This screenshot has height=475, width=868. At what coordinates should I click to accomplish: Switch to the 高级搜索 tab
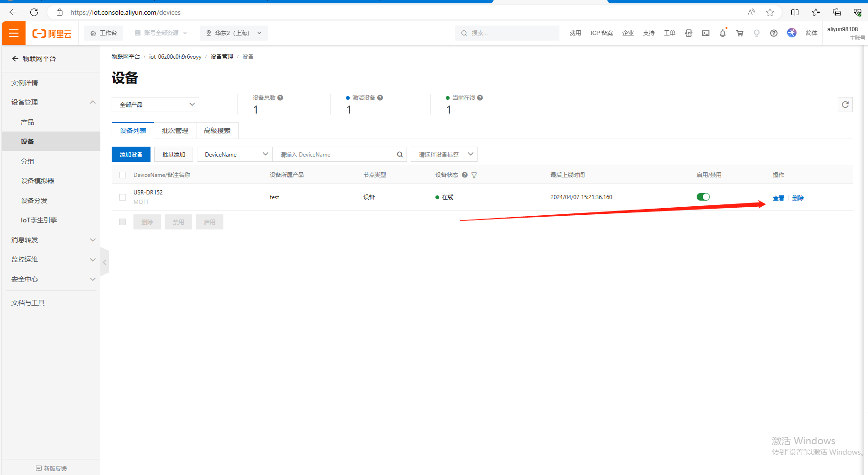[x=217, y=131]
